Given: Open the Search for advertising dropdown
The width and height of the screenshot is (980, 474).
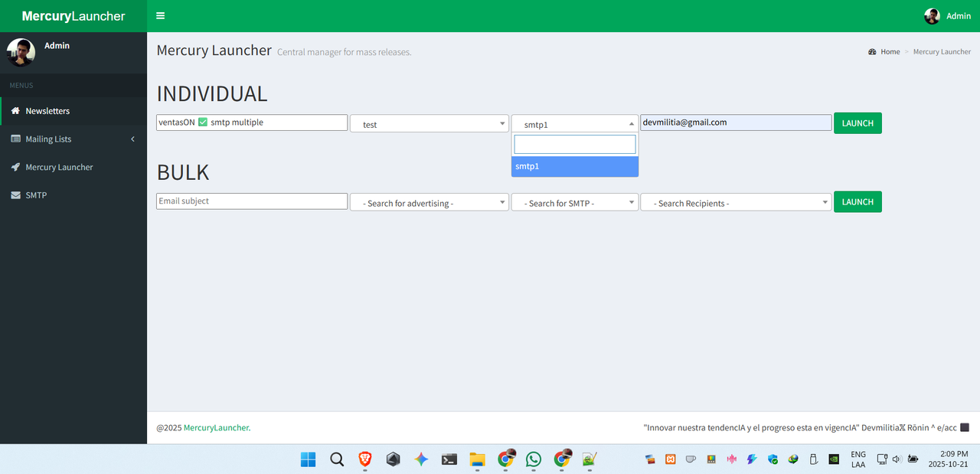Looking at the screenshot, I should 430,203.
